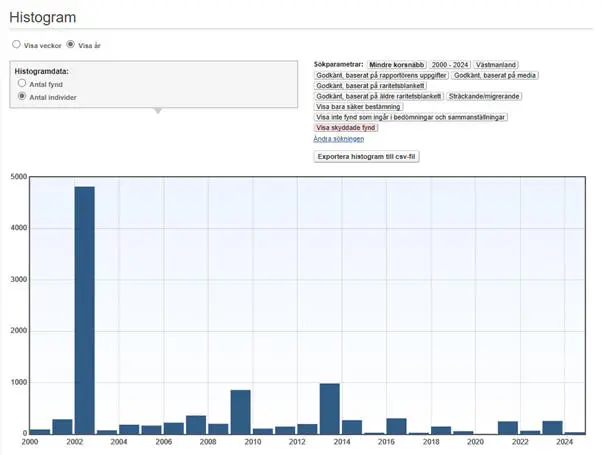Select the 'Visa år' radio option
Screen dimensions: 602x455
pyautogui.click(x=70, y=45)
